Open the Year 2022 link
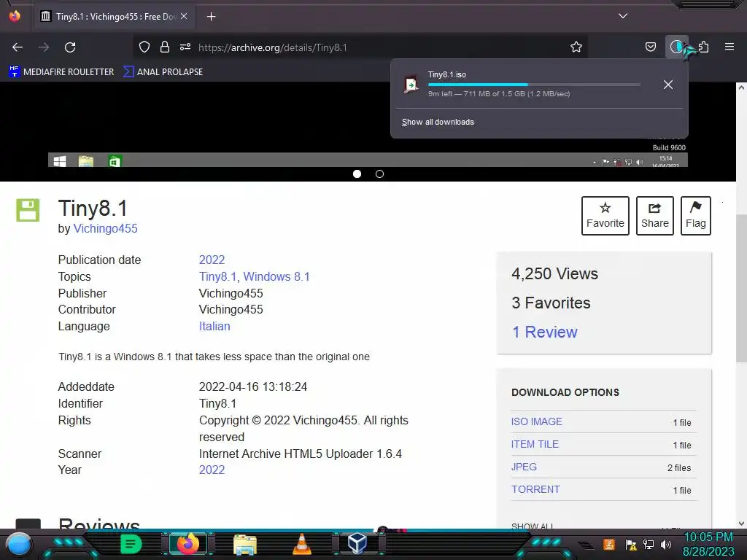This screenshot has width=747, height=560. 212,470
